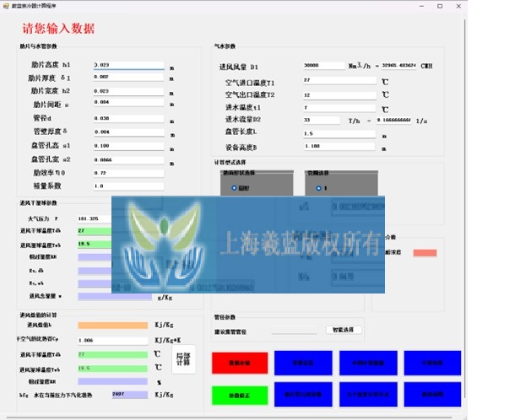Viewport: 515px width, 420px height.
Task: Select the 肋片宽度 h2 value box
Action: point(128,91)
